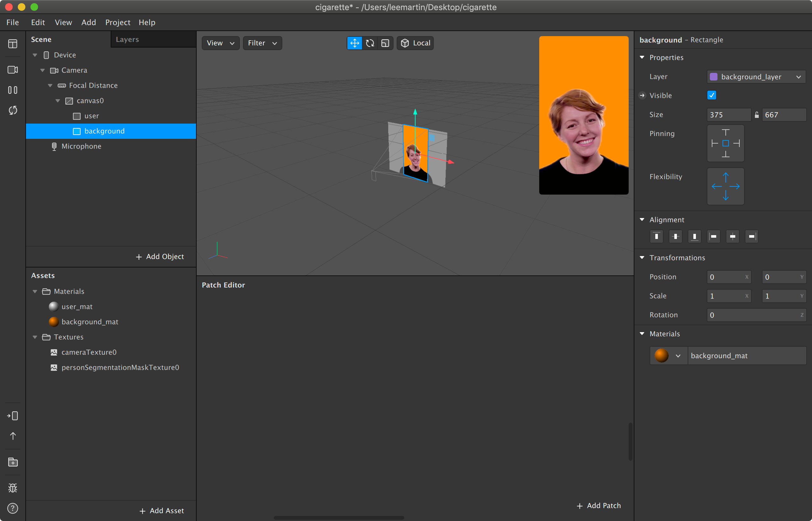Open the workspace layout icon in left sidebar
The height and width of the screenshot is (521, 812).
(x=12, y=44)
